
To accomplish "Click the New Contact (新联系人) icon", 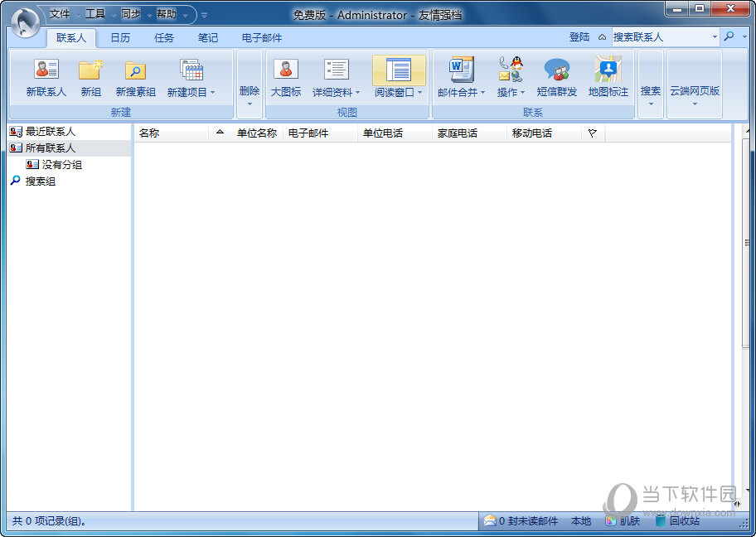I will (x=46, y=70).
